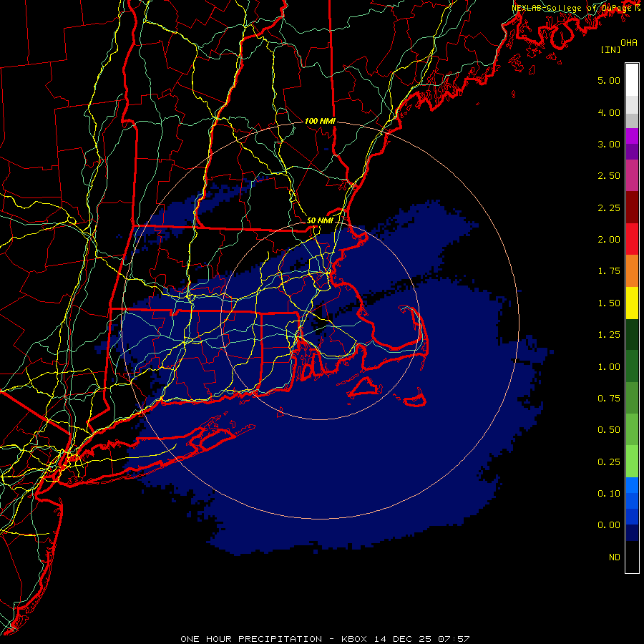Image resolution: width=644 pixels, height=644 pixels.
Task: Click the 2.25 legend value
Action: click(609, 208)
